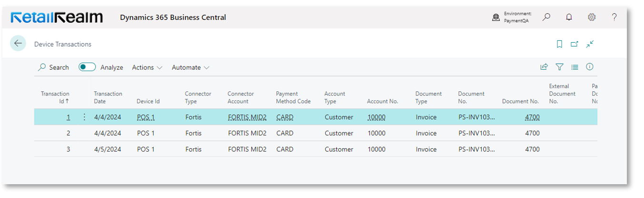Open the settings gear
The image size is (644, 198).
pyautogui.click(x=592, y=17)
